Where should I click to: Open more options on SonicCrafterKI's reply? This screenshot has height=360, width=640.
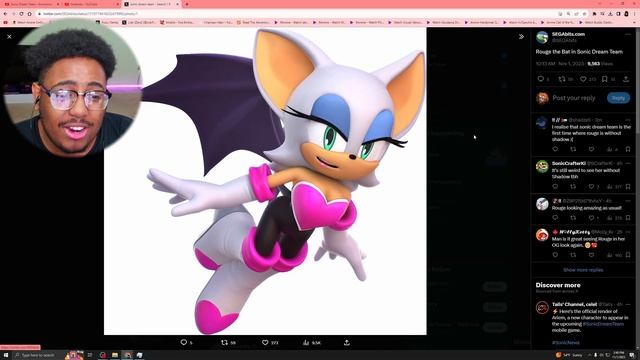[628, 163]
